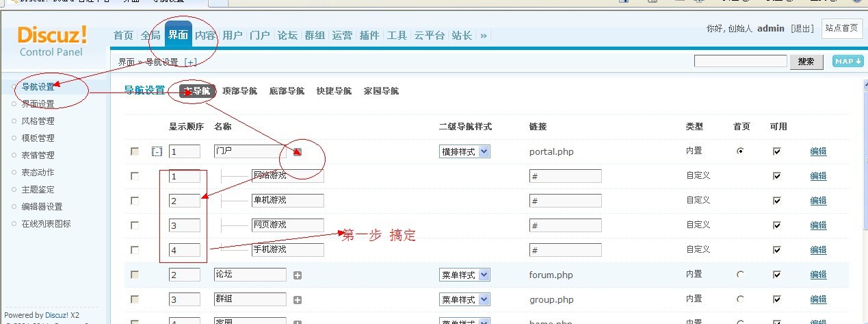Open 首页 top menu
Screen dimensions: 868x324
pyautogui.click(x=123, y=36)
